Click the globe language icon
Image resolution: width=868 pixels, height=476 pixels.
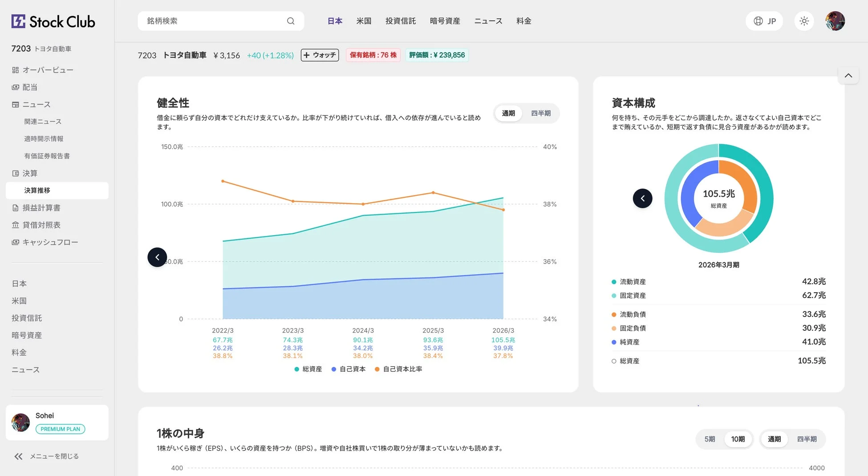(758, 21)
